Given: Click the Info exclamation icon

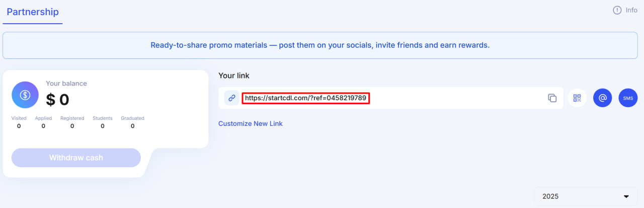Looking at the screenshot, I should [617, 10].
